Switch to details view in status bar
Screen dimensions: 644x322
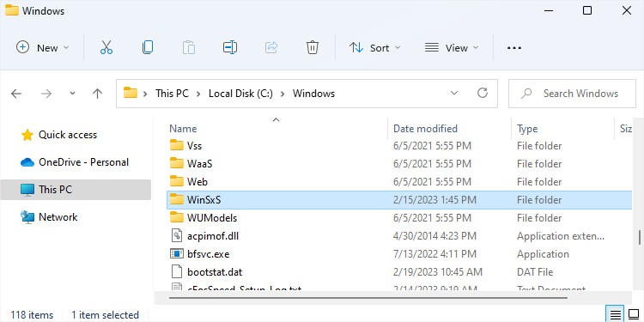coord(616,315)
